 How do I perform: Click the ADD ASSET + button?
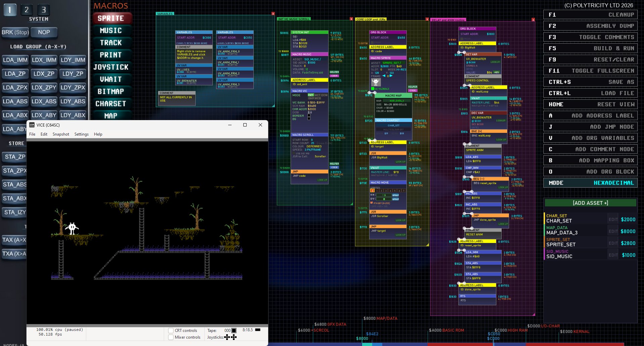point(590,203)
